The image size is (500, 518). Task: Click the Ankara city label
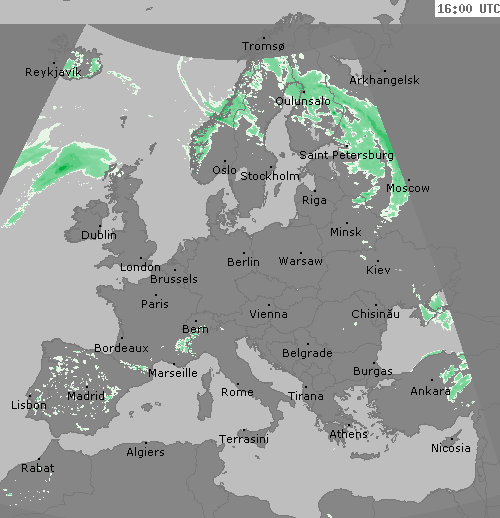point(430,391)
